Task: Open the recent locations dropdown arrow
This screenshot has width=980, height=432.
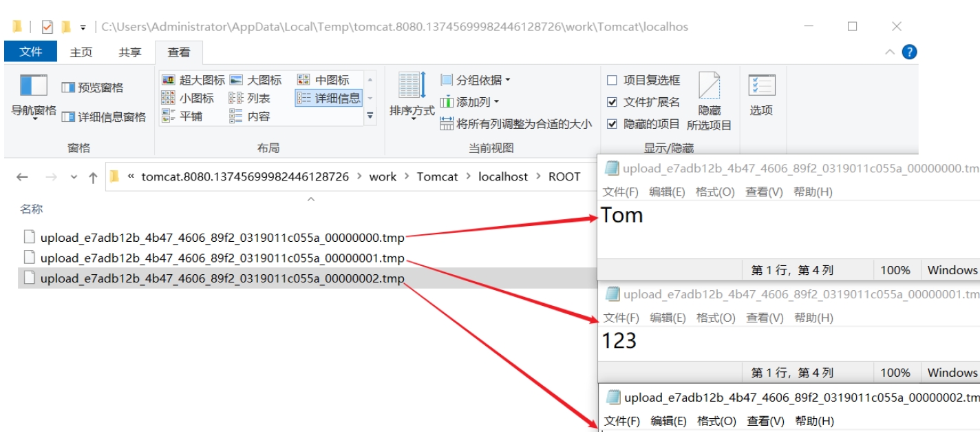Action: point(74,177)
